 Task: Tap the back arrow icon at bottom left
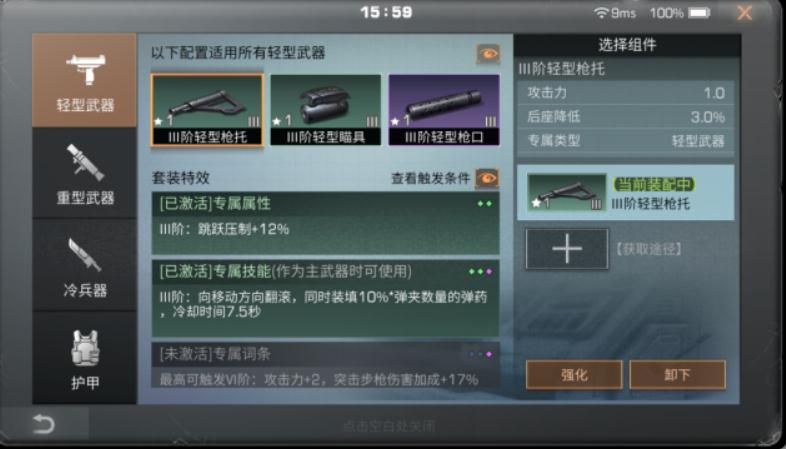(x=44, y=425)
